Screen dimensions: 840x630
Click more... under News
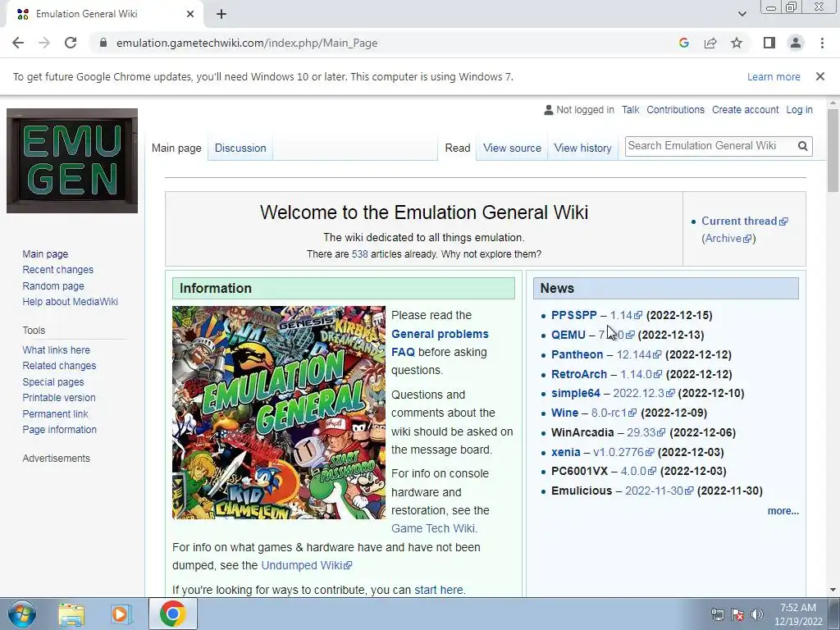tap(783, 511)
